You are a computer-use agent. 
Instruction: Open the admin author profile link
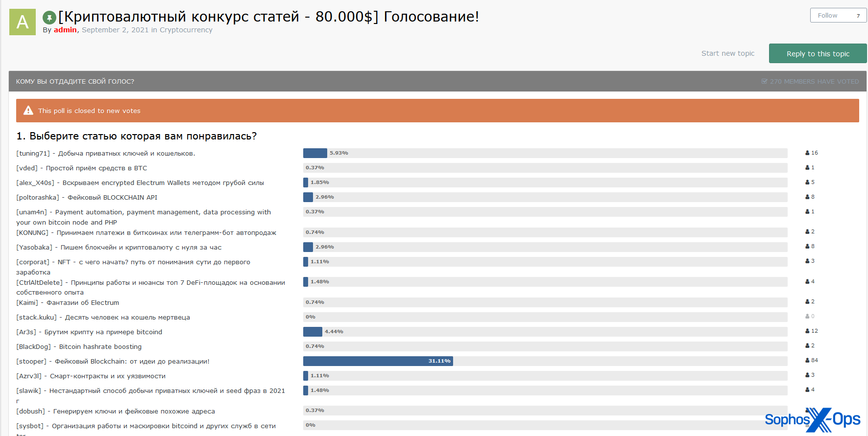click(65, 30)
